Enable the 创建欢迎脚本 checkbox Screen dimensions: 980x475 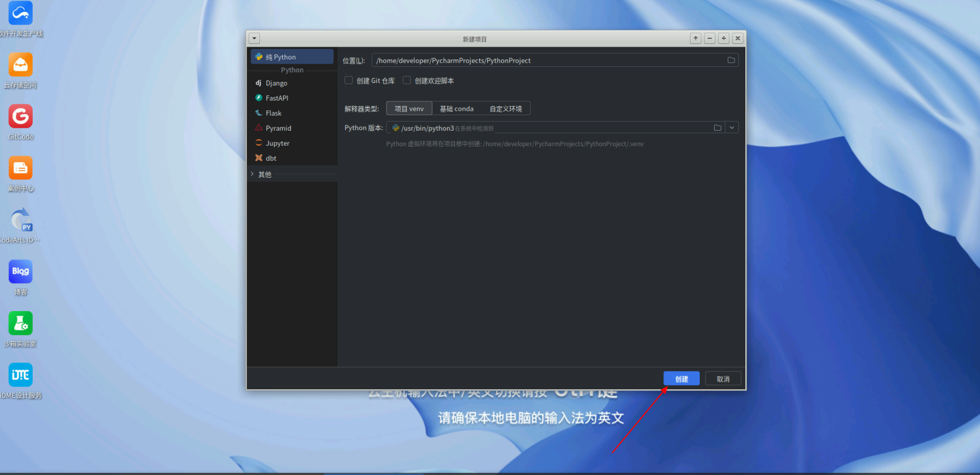pos(407,80)
